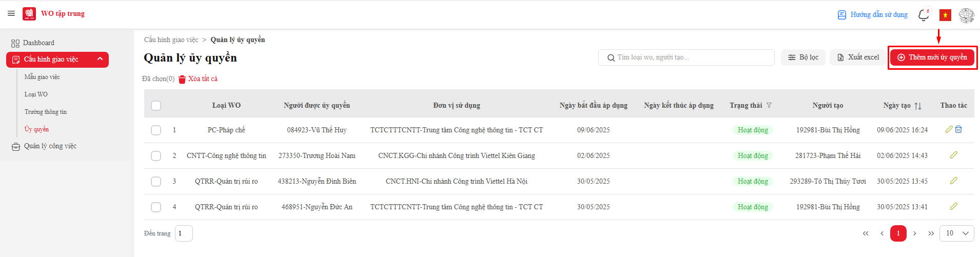Open the page size dropdown showing 10
Image resolution: width=980 pixels, height=257 pixels.
pyautogui.click(x=957, y=233)
